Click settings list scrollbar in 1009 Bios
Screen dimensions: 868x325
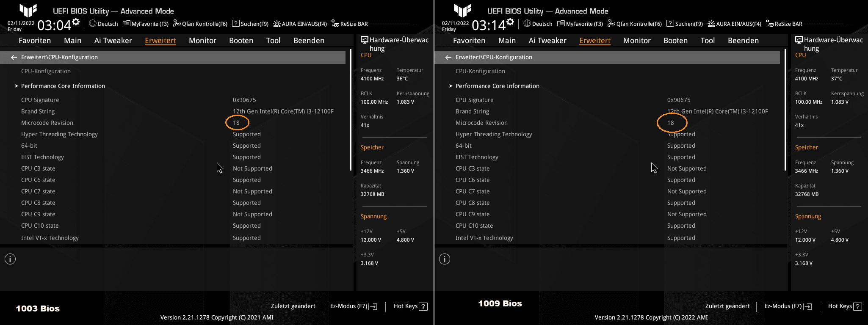[785, 110]
